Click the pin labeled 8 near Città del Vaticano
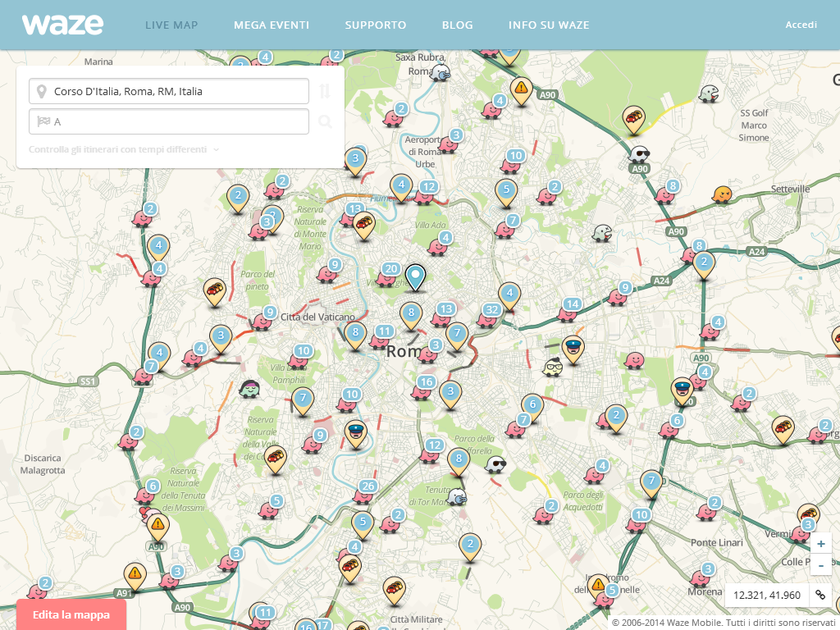 click(x=355, y=336)
